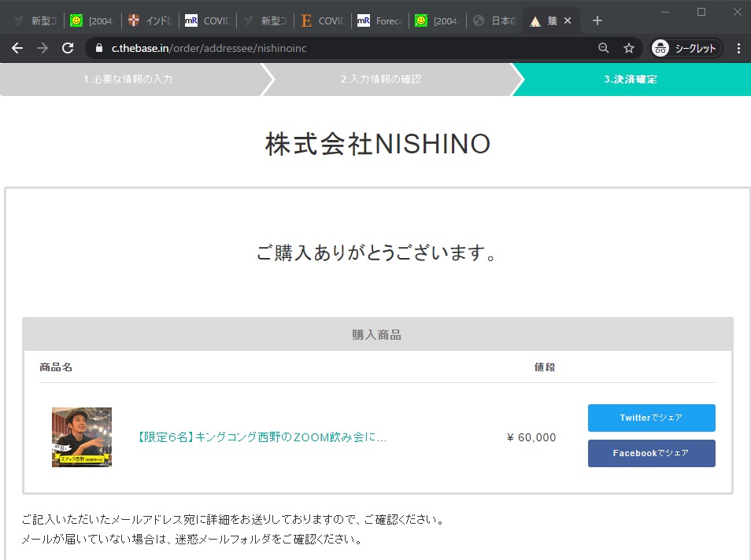The width and height of the screenshot is (751, 560).
Task: Open the zoom magnifier in address bar
Action: pyautogui.click(x=604, y=48)
